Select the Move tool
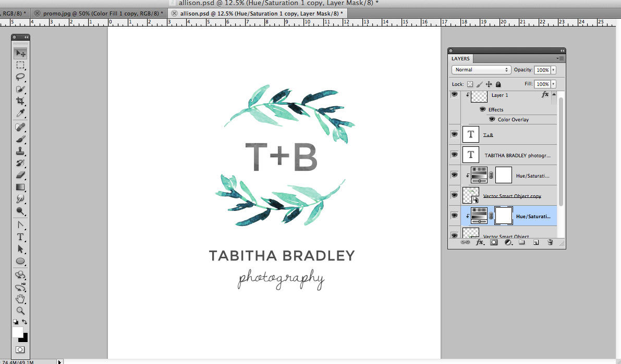The width and height of the screenshot is (621, 364). pyautogui.click(x=20, y=53)
